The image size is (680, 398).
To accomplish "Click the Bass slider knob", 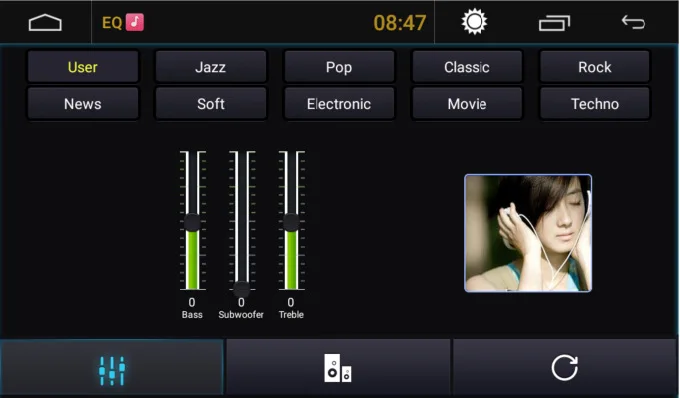I will pyautogui.click(x=192, y=222).
